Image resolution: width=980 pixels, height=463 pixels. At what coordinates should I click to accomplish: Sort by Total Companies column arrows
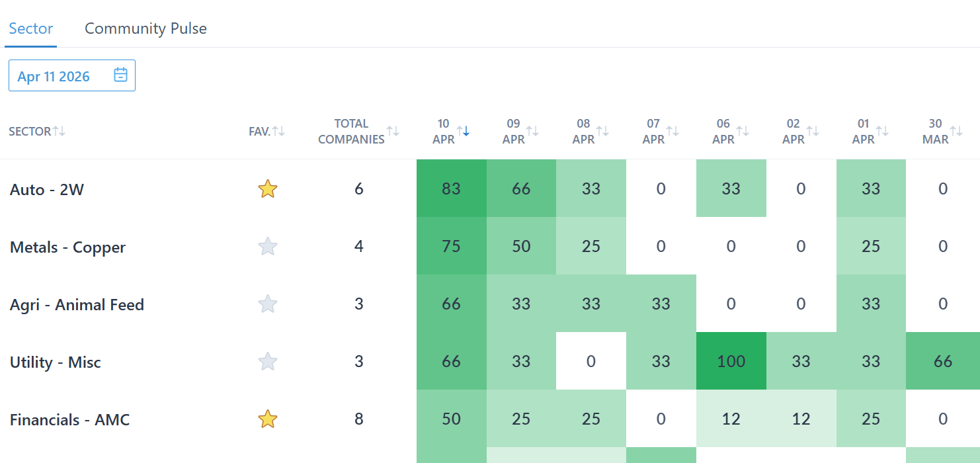click(x=393, y=131)
